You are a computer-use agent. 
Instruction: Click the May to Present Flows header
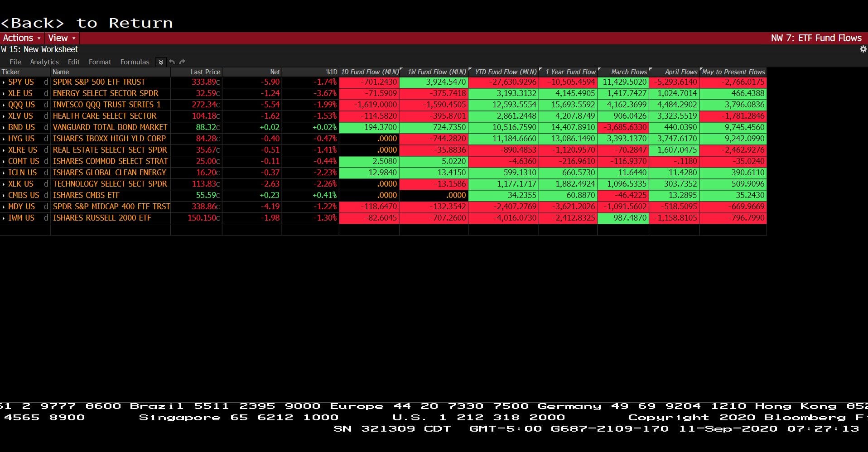[733, 72]
